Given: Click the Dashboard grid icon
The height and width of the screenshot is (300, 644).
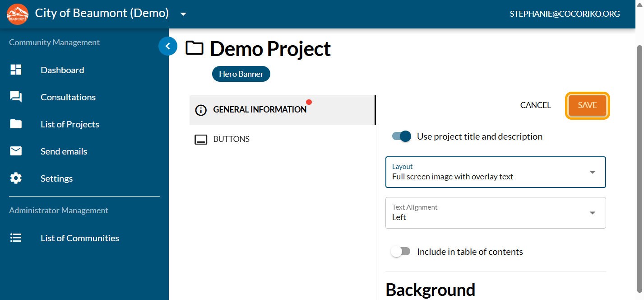Looking at the screenshot, I should click(16, 70).
